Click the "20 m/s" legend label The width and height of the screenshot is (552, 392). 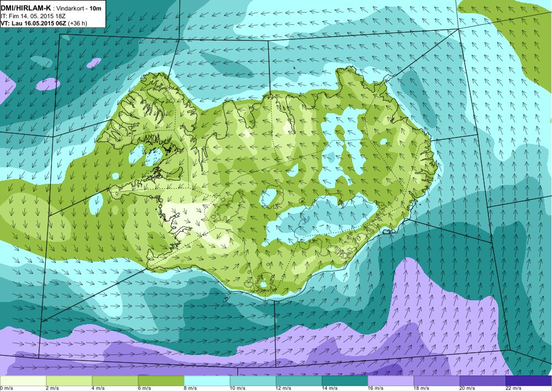point(468,388)
